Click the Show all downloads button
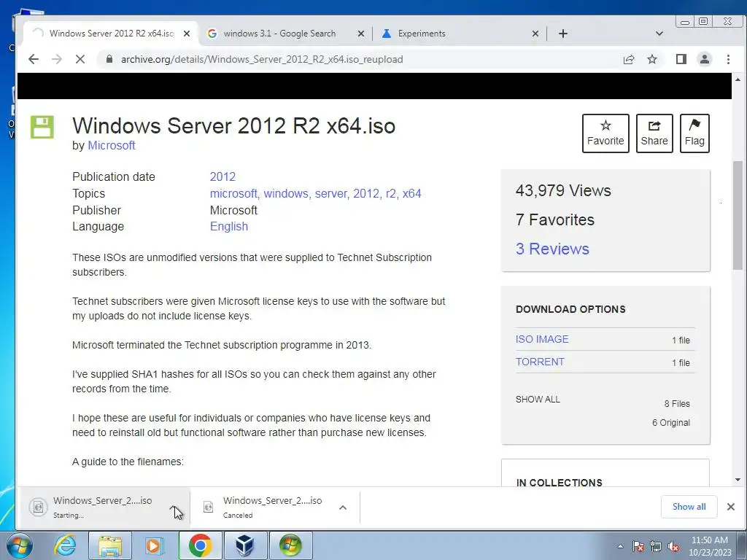Viewport: 747px width, 560px height. point(689,507)
